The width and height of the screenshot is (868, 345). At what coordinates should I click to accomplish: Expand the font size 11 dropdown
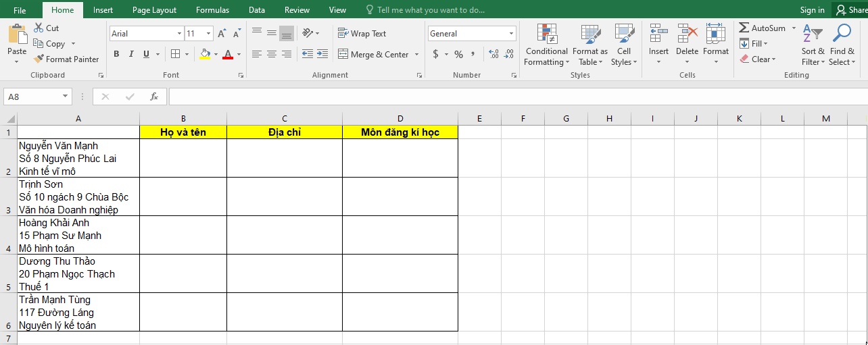tap(209, 34)
